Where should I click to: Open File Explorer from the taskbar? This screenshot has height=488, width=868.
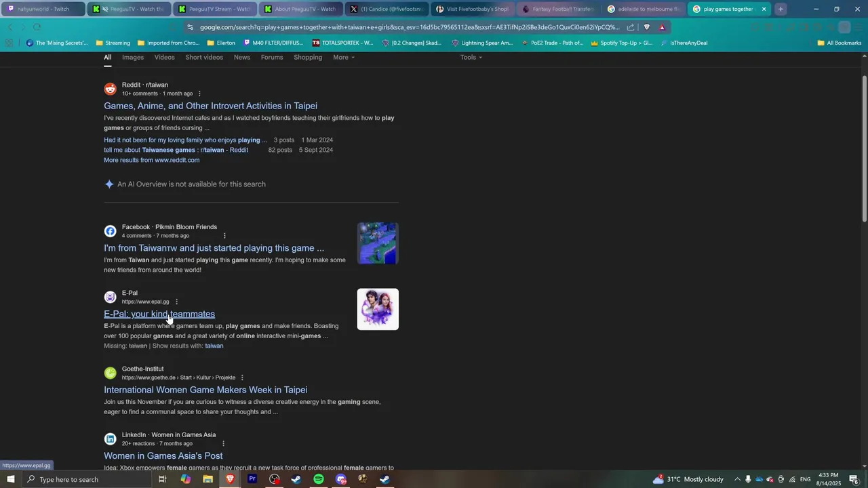click(x=208, y=479)
